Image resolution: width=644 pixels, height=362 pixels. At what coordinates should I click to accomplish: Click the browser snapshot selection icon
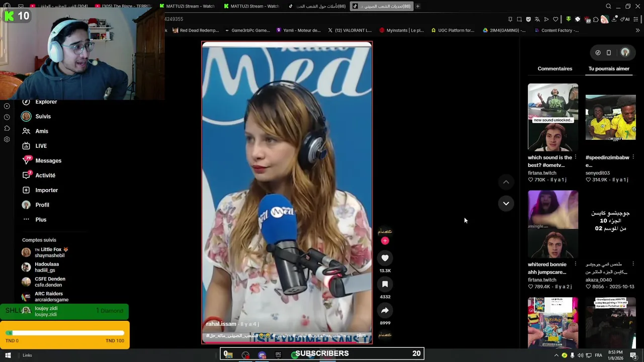519,19
